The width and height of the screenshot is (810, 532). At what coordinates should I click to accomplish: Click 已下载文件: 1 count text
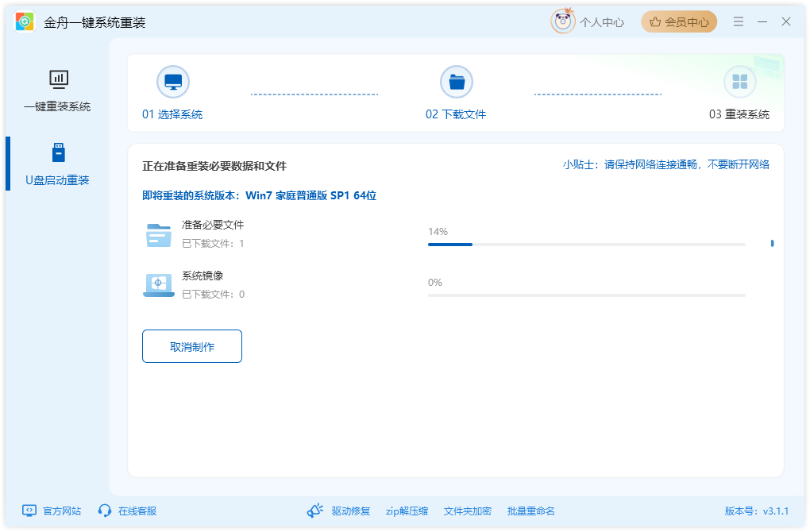coord(213,243)
